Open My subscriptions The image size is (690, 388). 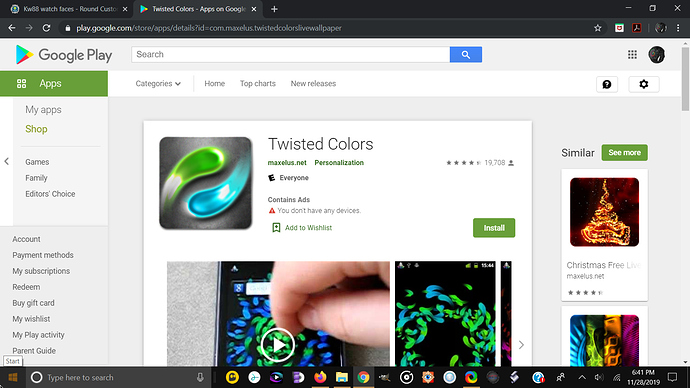[x=41, y=271]
